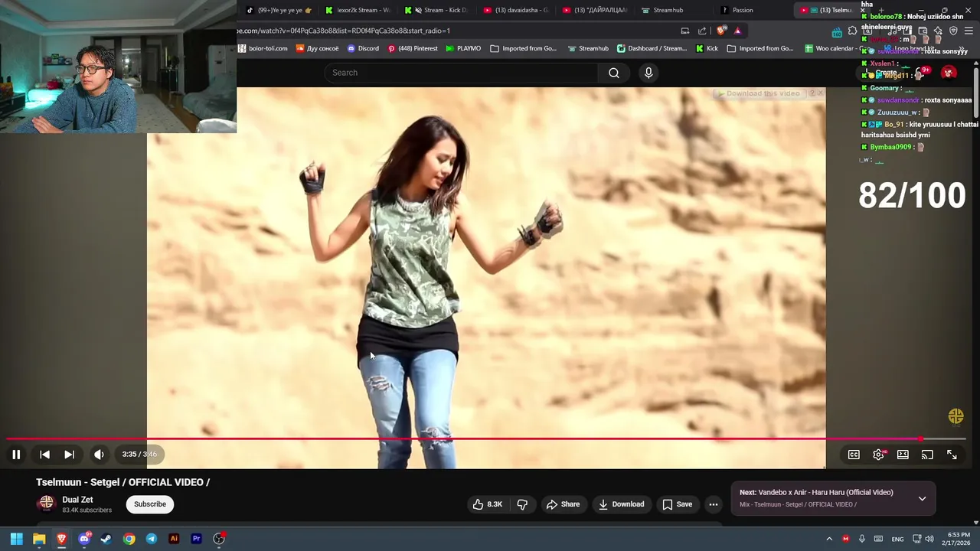Open the YouTube account avatar menu
This screenshot has height=551, width=980.
(x=949, y=73)
